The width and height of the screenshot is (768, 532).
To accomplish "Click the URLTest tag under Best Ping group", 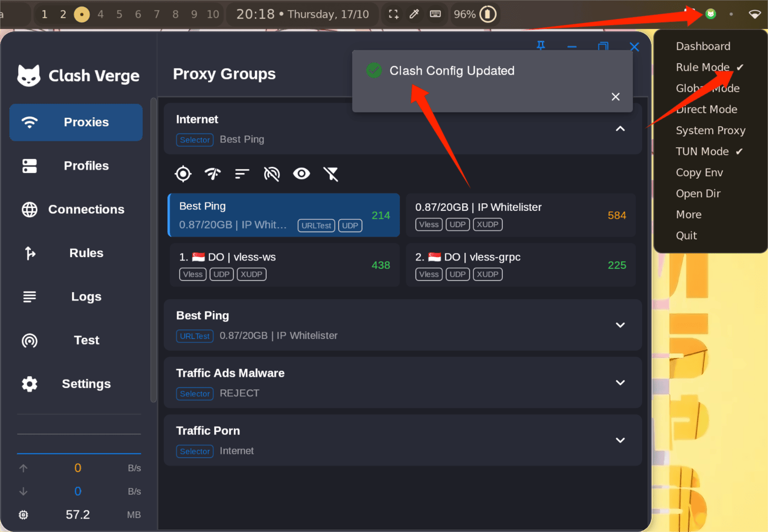I will coord(195,336).
